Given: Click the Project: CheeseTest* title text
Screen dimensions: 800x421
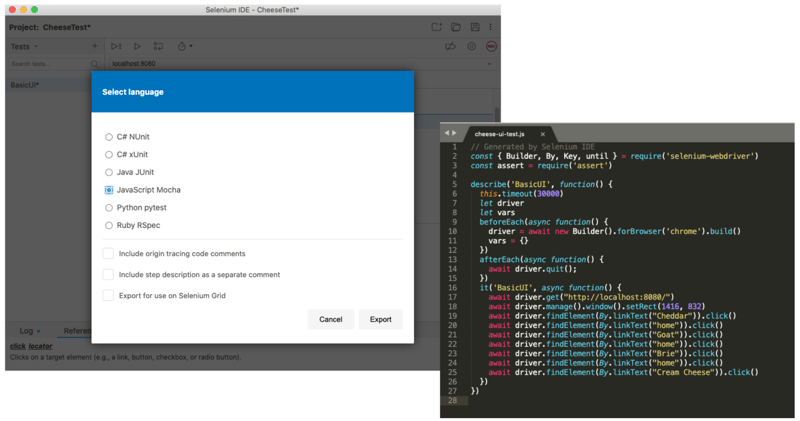Looking at the screenshot, I should pyautogui.click(x=49, y=27).
